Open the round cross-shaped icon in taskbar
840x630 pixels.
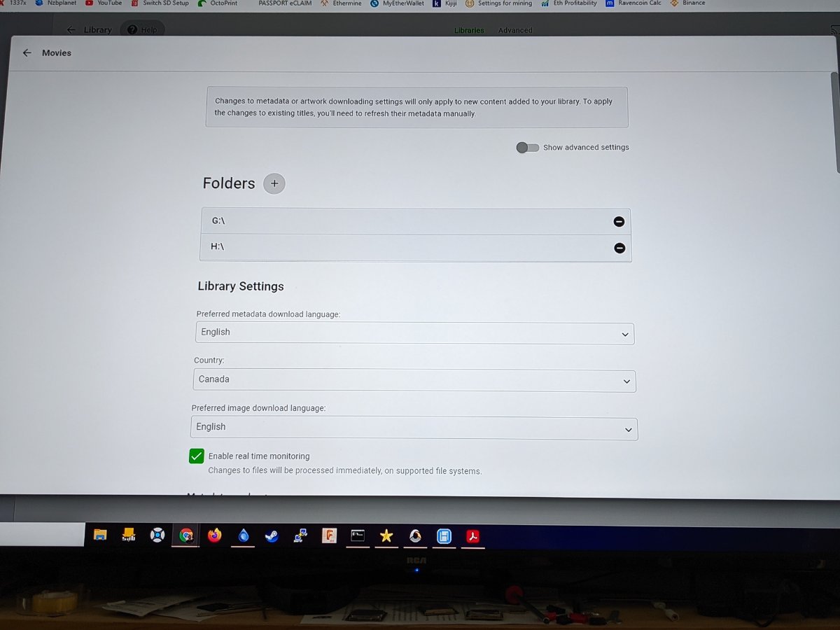pyautogui.click(x=157, y=535)
